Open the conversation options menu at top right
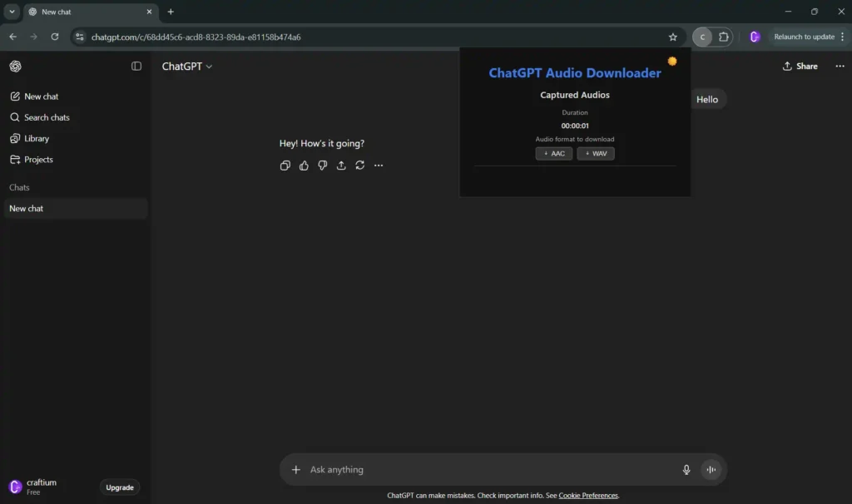Screen dimensions: 852x504 pyautogui.click(x=840, y=67)
